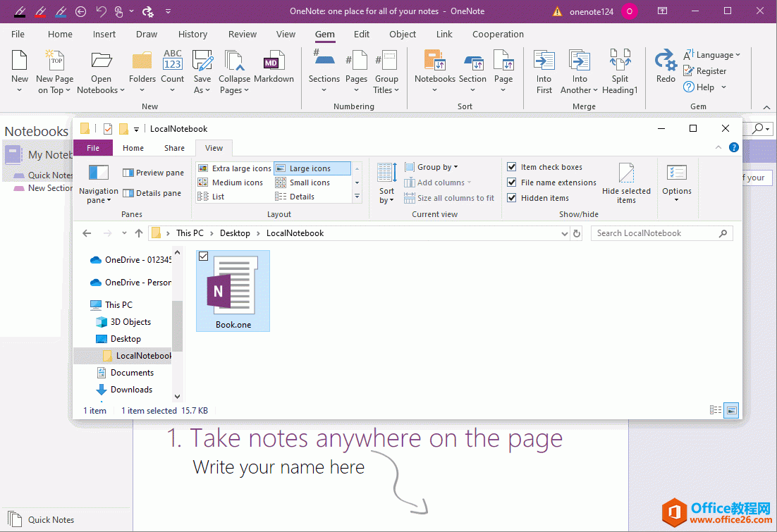Enable Item check boxes
The image size is (777, 532).
511,166
